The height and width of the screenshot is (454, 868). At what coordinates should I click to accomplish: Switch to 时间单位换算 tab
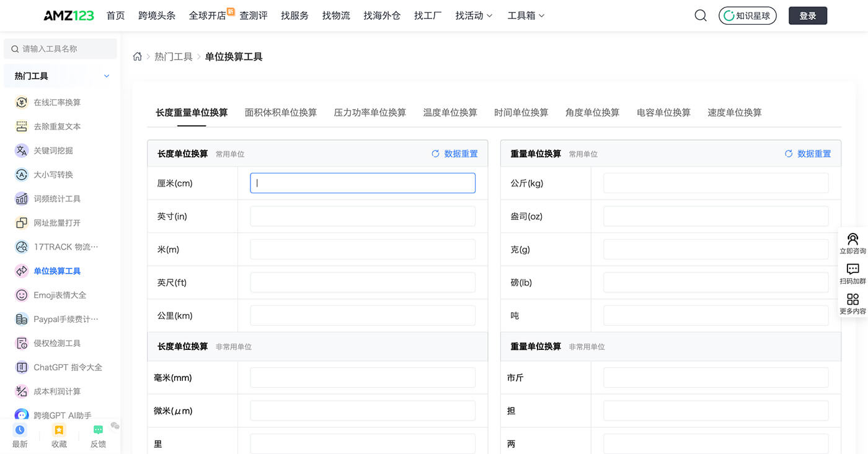(521, 112)
